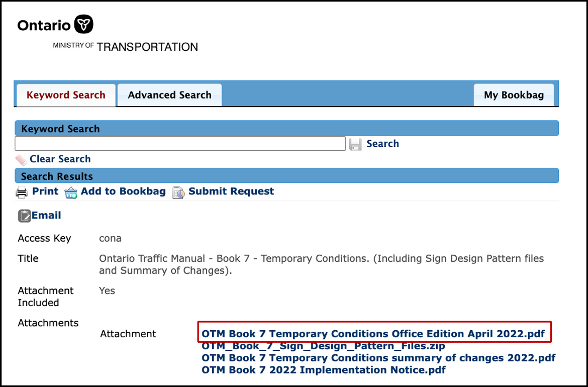
Task: Switch to the Keyword Search tab
Action: 66,95
